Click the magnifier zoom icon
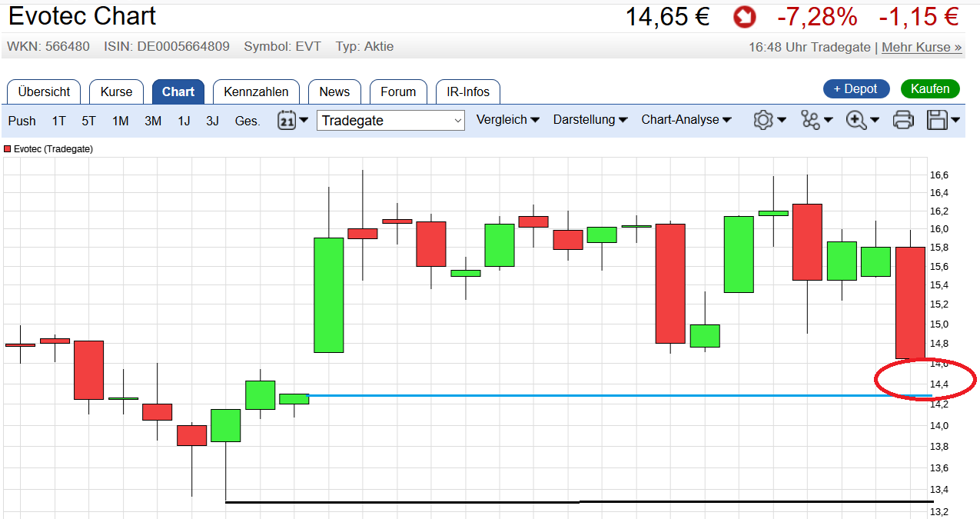This screenshot has width=980, height=519. pyautogui.click(x=855, y=120)
